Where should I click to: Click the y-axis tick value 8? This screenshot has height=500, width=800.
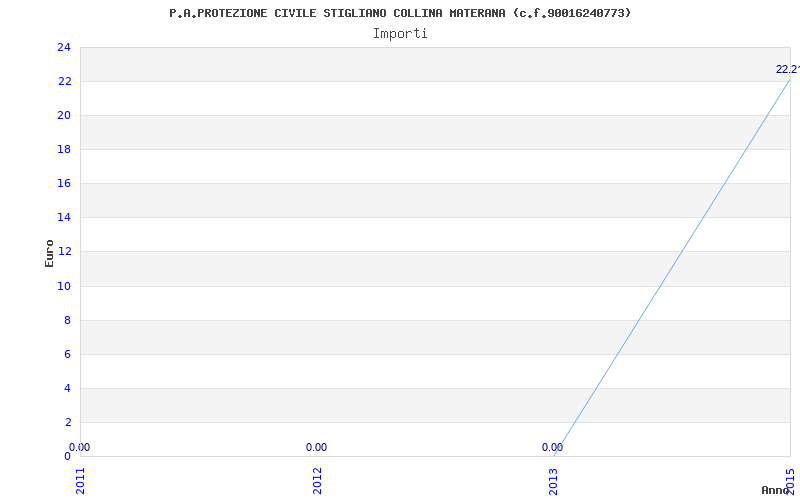click(67, 320)
